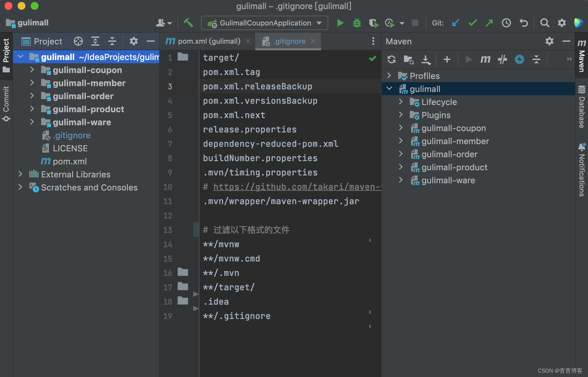Click the Build project hammer icon
Screen dimensions: 588x377
click(188, 23)
